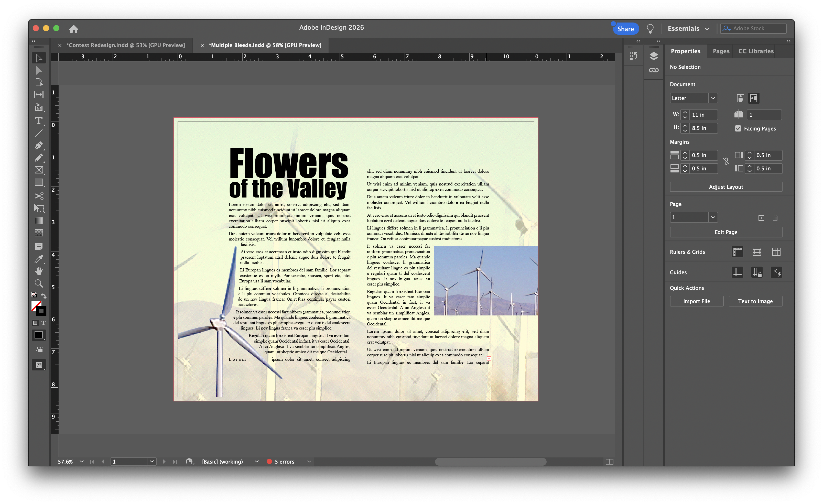The height and width of the screenshot is (504, 823).
Task: Click the stroke color swatch
Action: point(41,311)
